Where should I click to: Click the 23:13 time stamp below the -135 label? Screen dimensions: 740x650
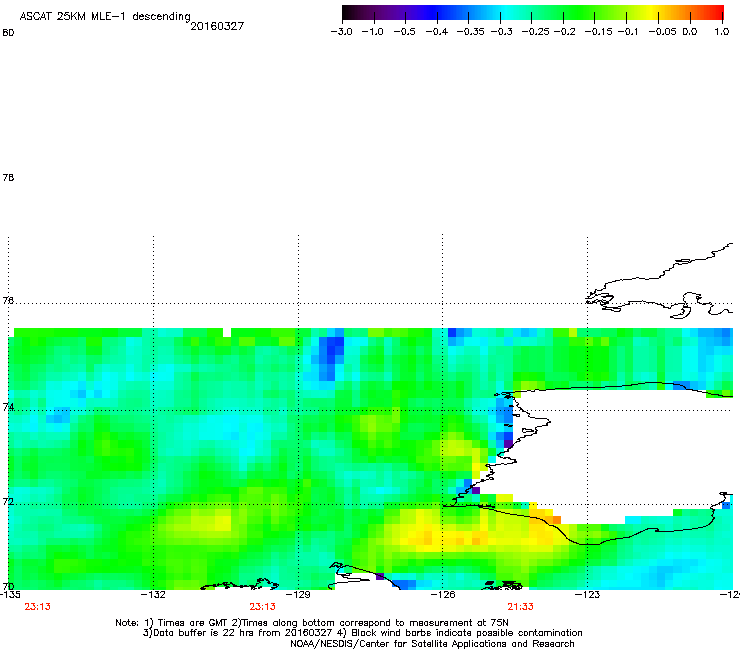tap(37, 607)
